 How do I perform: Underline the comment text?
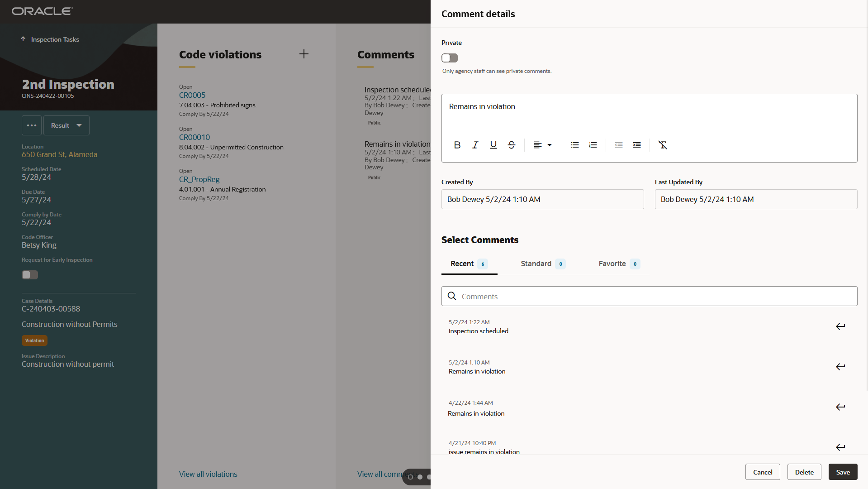(493, 145)
